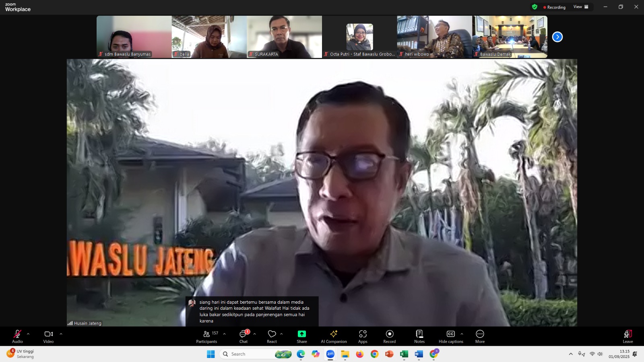Open the Apps panel

(x=363, y=336)
